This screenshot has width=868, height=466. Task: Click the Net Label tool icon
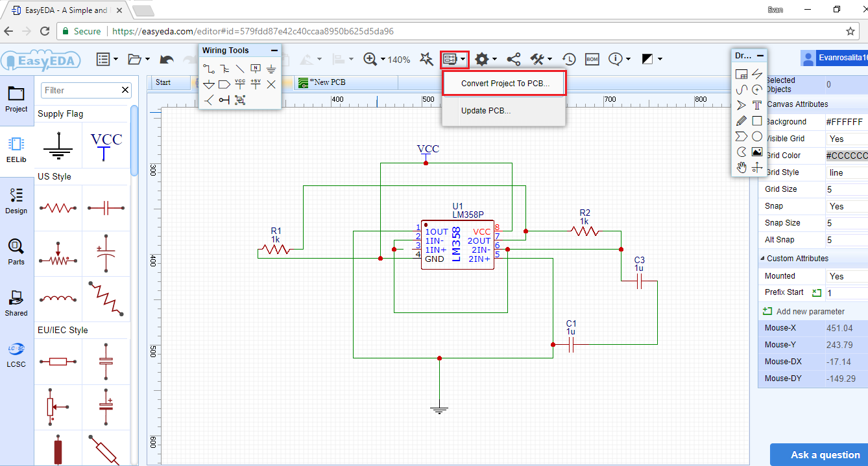coord(256,68)
